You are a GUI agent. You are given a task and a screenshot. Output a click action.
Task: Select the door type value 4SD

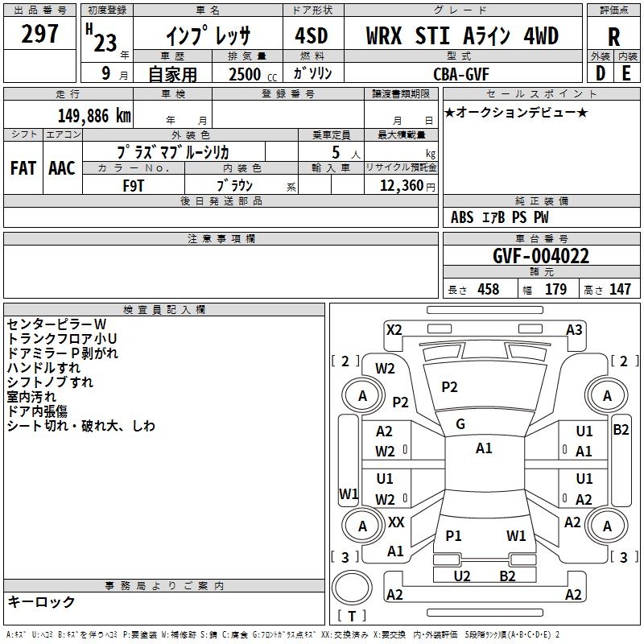pyautogui.click(x=312, y=35)
